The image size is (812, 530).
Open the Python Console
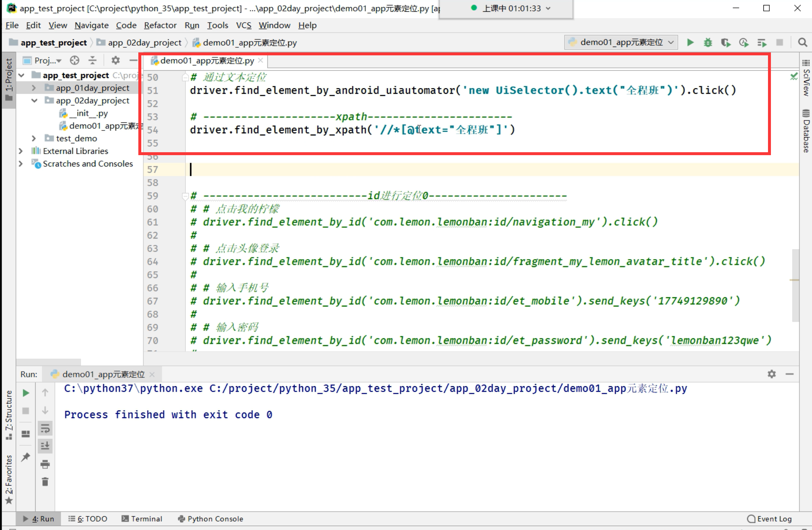pyautogui.click(x=210, y=519)
